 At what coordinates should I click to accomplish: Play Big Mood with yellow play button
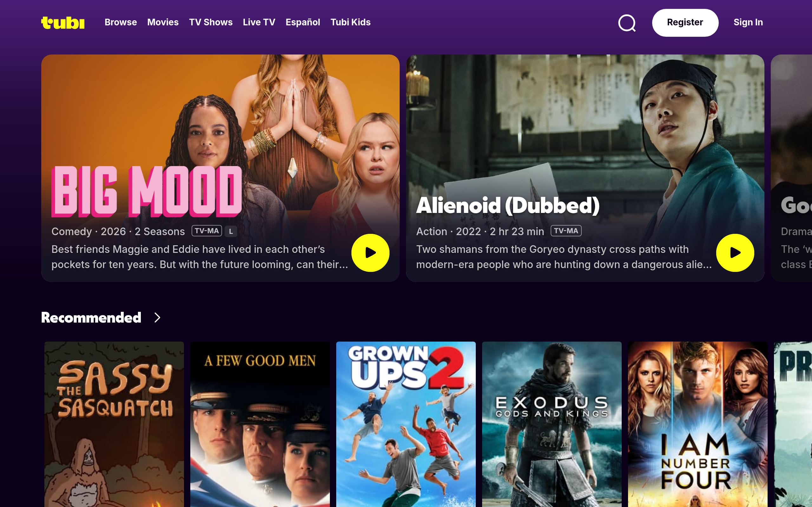coord(370,253)
